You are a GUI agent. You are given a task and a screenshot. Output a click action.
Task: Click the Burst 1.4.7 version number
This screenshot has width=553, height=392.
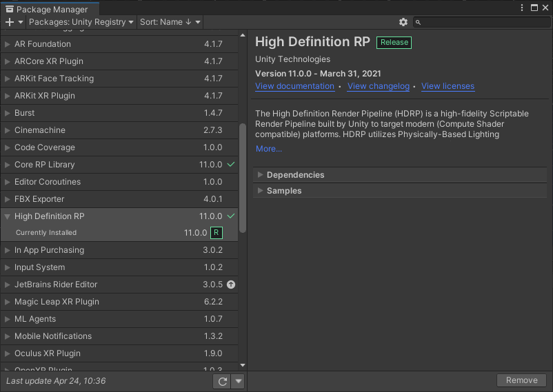[213, 113]
